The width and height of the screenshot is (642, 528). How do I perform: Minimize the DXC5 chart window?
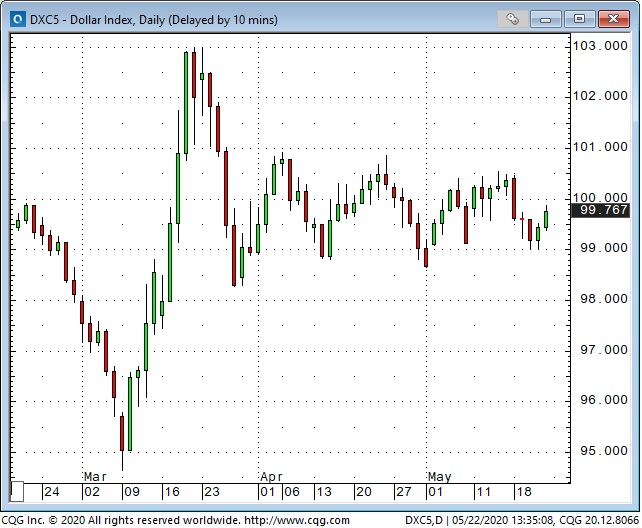pyautogui.click(x=546, y=19)
